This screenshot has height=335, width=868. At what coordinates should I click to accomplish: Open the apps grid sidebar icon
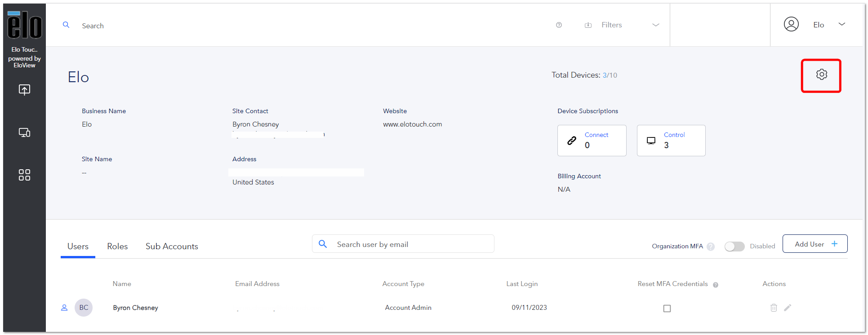(x=24, y=175)
